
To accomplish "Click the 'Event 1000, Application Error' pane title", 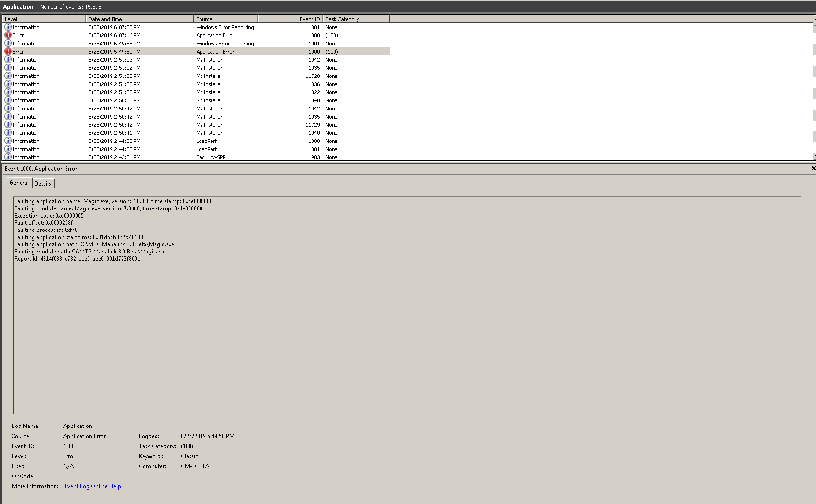I will [41, 169].
